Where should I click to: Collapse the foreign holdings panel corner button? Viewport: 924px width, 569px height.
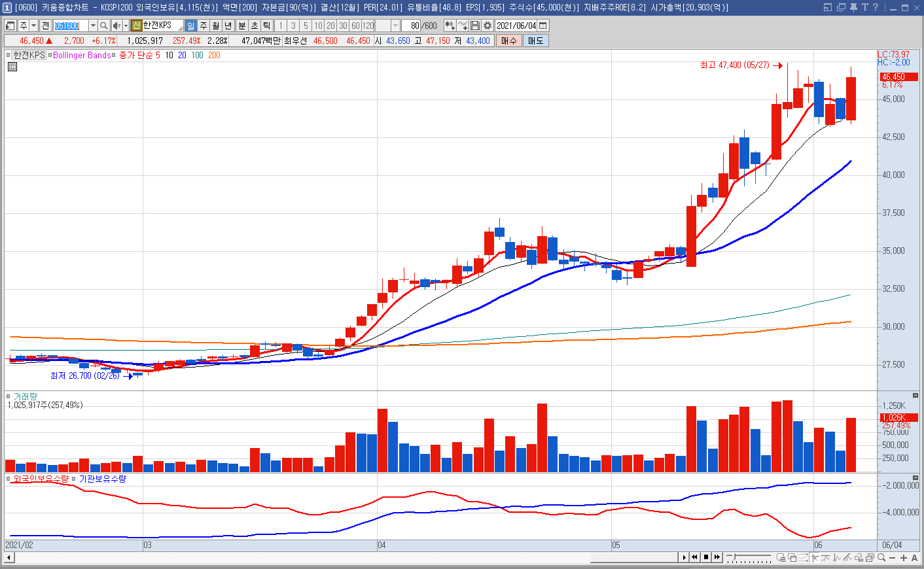coord(915,478)
